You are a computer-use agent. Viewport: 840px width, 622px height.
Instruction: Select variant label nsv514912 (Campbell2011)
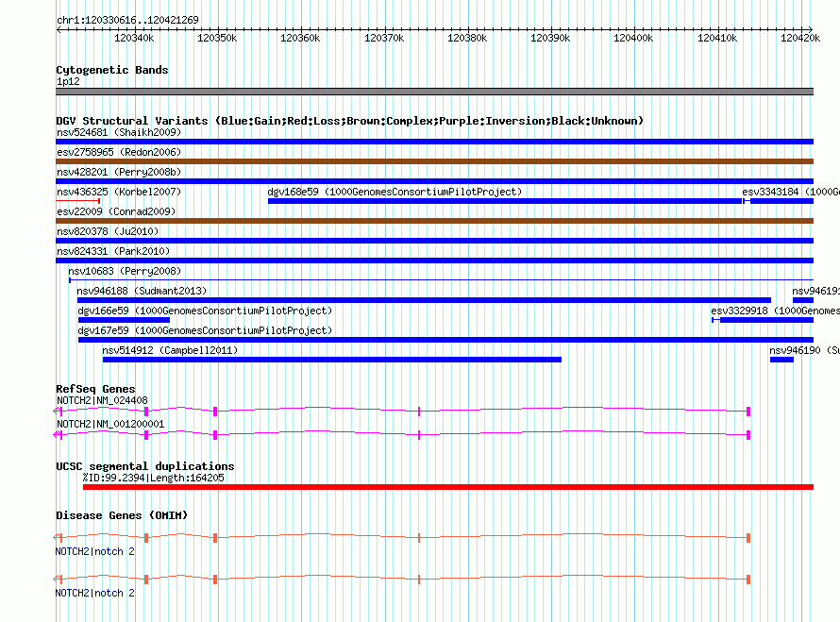170,350
